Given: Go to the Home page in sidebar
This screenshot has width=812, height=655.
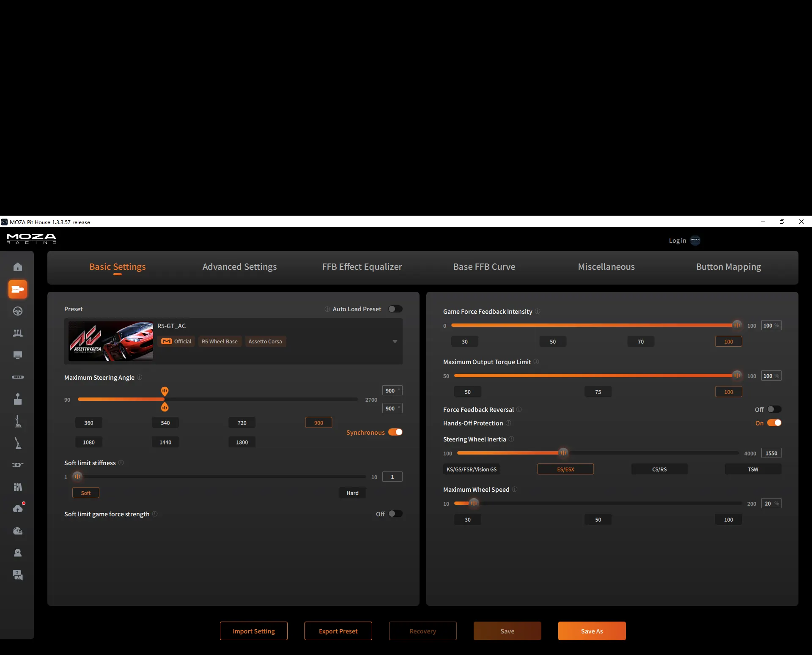Looking at the screenshot, I should coord(18,267).
